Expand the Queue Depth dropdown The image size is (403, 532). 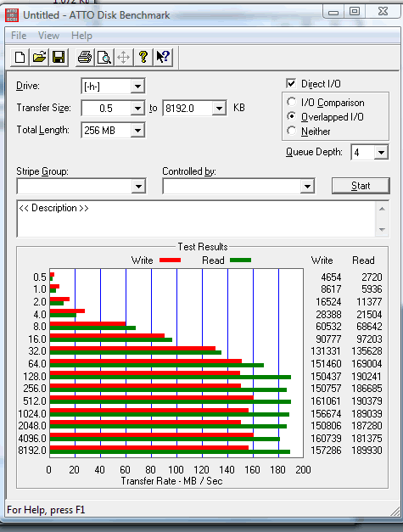tap(381, 153)
